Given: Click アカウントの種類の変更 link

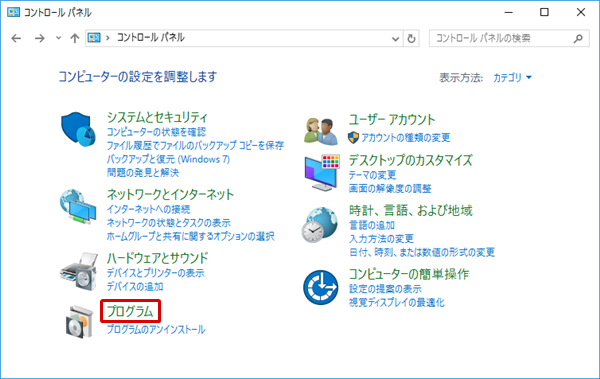Looking at the screenshot, I should [406, 137].
